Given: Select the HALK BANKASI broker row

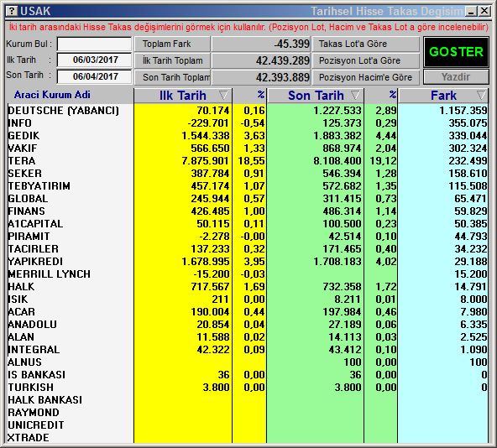Looking at the screenshot, I should [247, 400].
